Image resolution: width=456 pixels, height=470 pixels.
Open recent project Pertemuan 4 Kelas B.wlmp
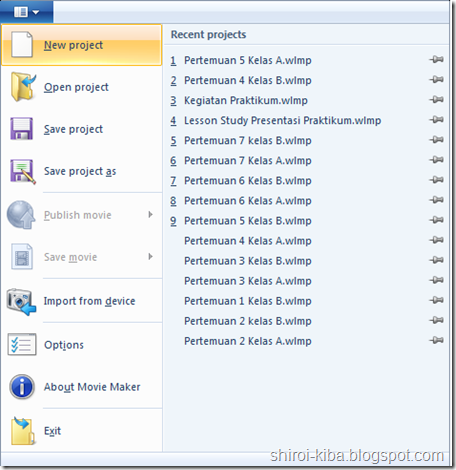(248, 80)
